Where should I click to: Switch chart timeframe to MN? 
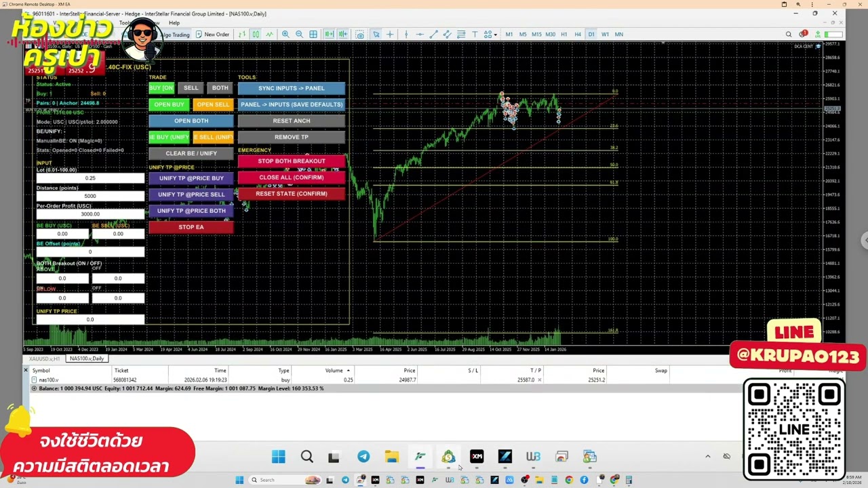tap(618, 35)
